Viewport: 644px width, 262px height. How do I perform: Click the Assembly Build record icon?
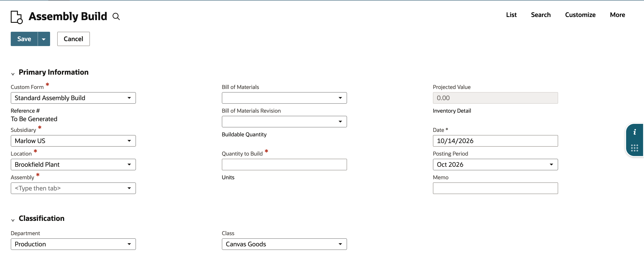[x=17, y=17]
